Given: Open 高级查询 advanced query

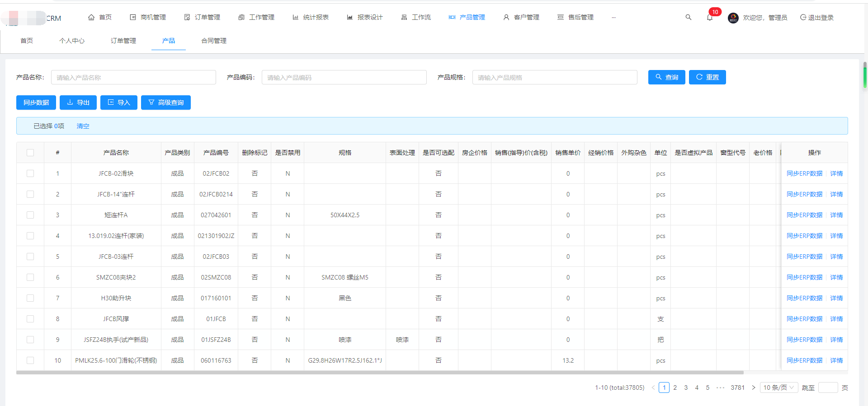Looking at the screenshot, I should click(x=166, y=103).
